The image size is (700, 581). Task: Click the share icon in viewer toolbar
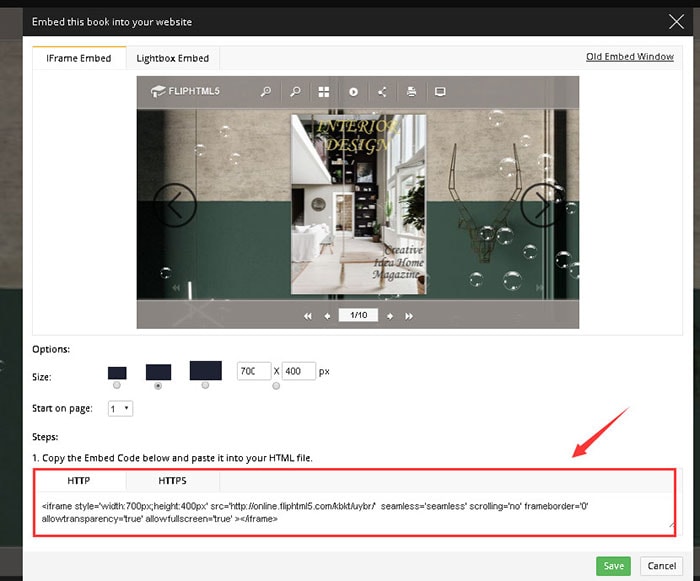[x=382, y=92]
